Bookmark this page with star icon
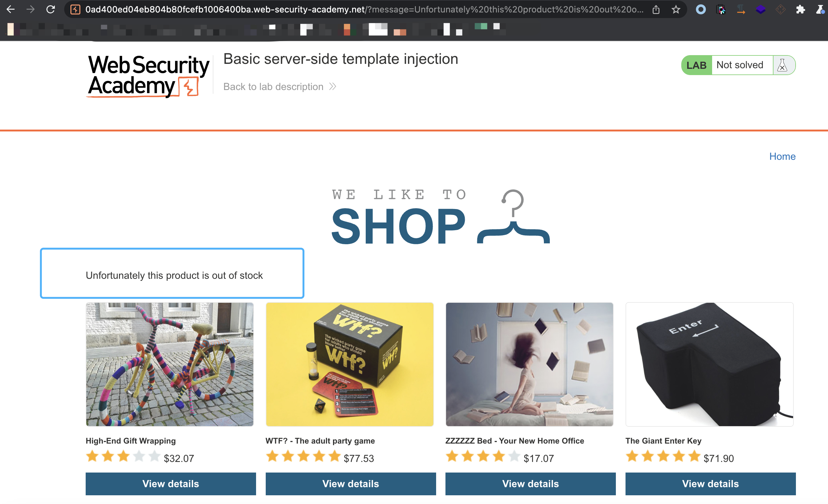Screen dimensions: 828x504 coord(676,9)
